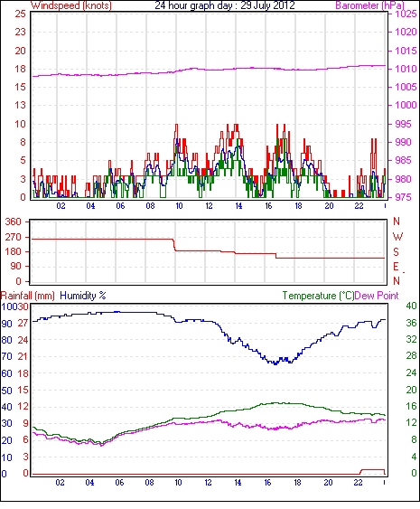Click the 36 temperature axis value

[411, 323]
